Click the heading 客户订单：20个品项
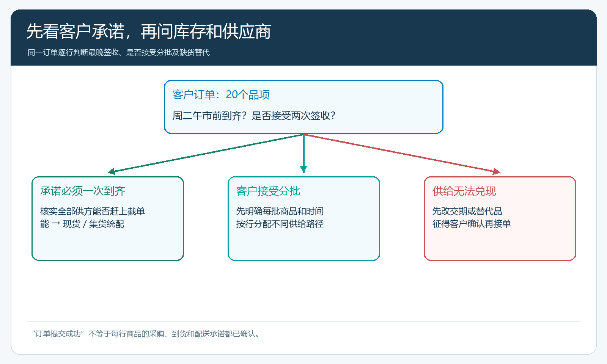 point(221,95)
